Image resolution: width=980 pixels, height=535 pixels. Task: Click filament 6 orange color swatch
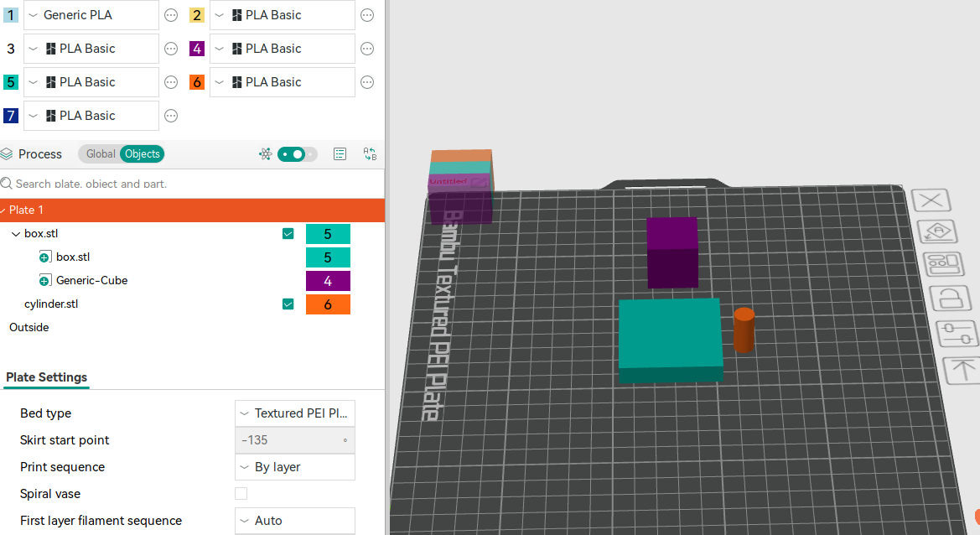(197, 82)
